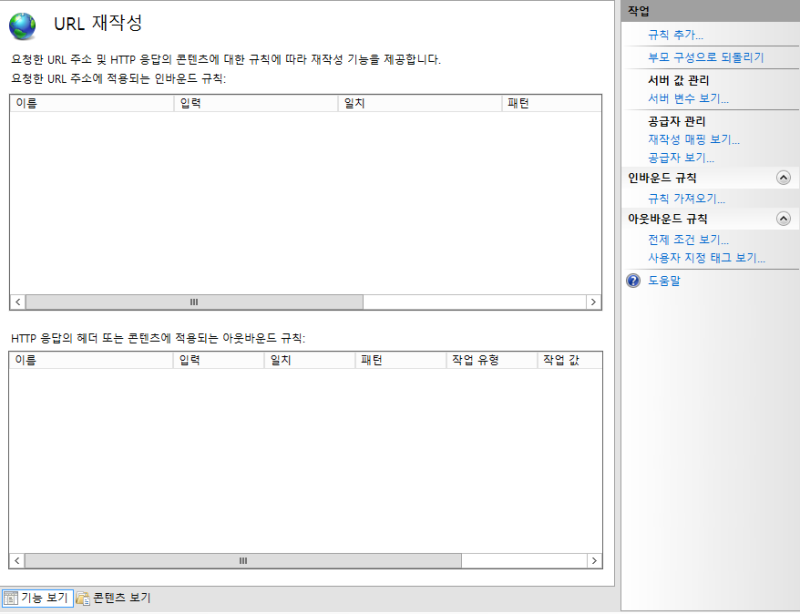Viewport: 800px width, 614px height.
Task: Click the inbound rules horizontal scrollbar
Action: pyautogui.click(x=190, y=301)
